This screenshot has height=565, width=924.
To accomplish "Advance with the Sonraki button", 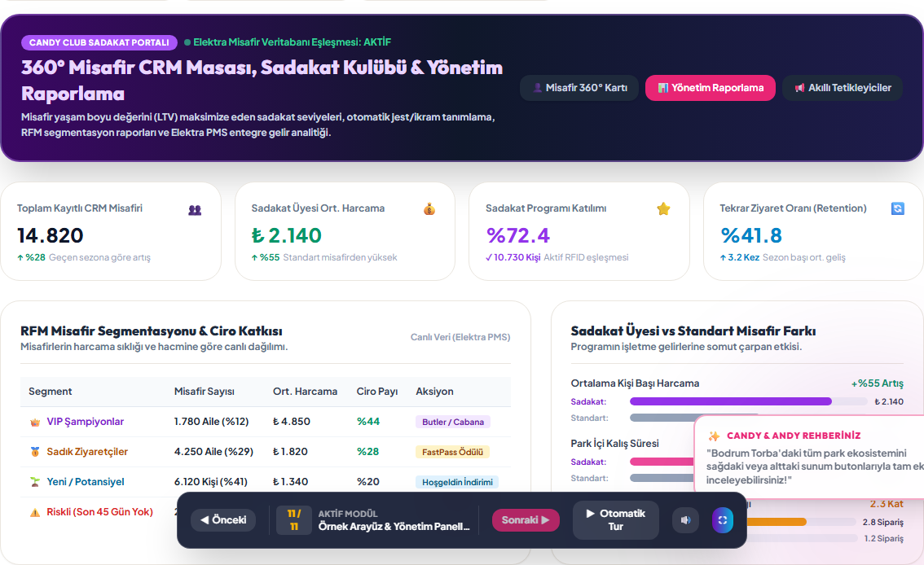I will [526, 520].
